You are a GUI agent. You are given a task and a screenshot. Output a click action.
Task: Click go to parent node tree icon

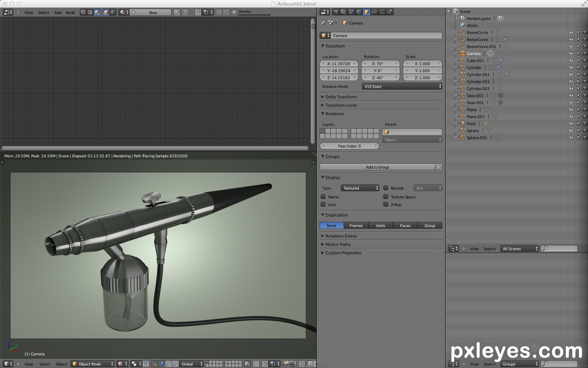185,12
